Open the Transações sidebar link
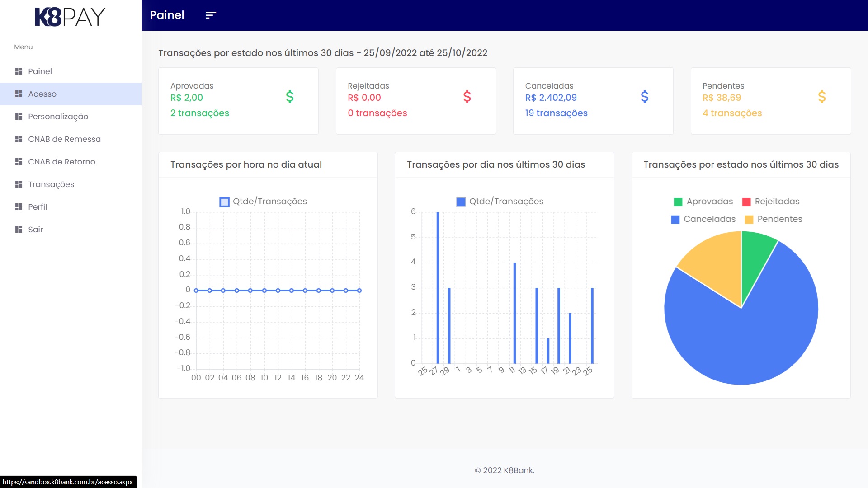The height and width of the screenshot is (488, 868). [51, 184]
